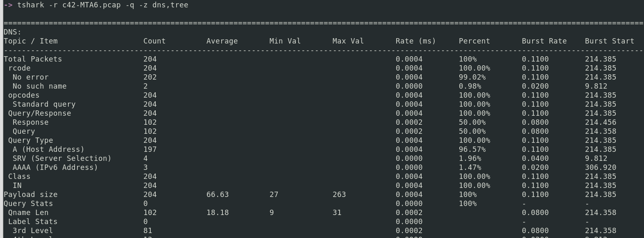Click the 'Count' column header
Image resolution: width=644 pixels, height=238 pixels.
coord(154,41)
